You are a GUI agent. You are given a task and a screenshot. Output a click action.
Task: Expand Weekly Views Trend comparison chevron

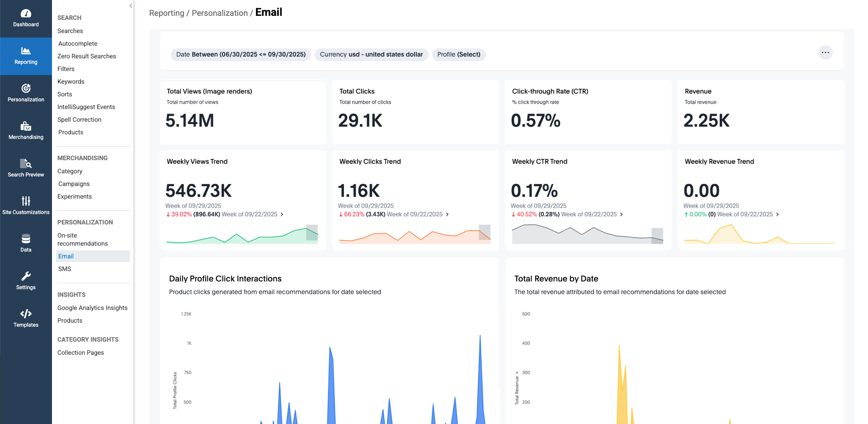[282, 214]
